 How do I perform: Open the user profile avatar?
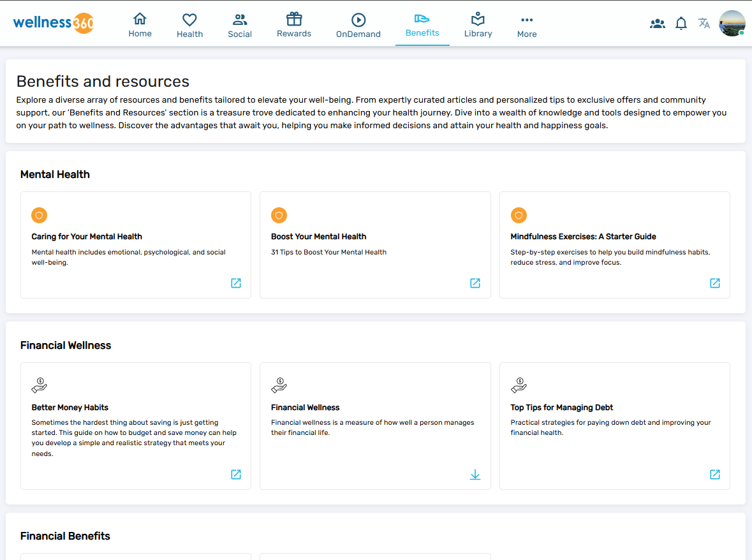(732, 24)
